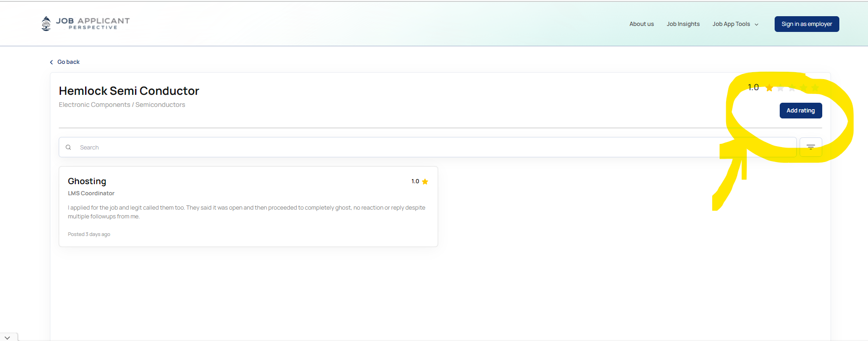This screenshot has height=341, width=868.
Task: Click Electronic Components / Semiconductors category text
Action: click(x=122, y=105)
